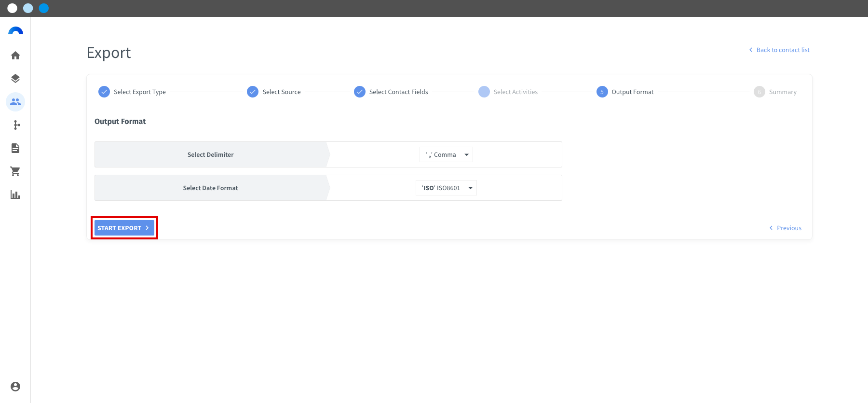Jump to Select Export Type step label

tap(140, 92)
